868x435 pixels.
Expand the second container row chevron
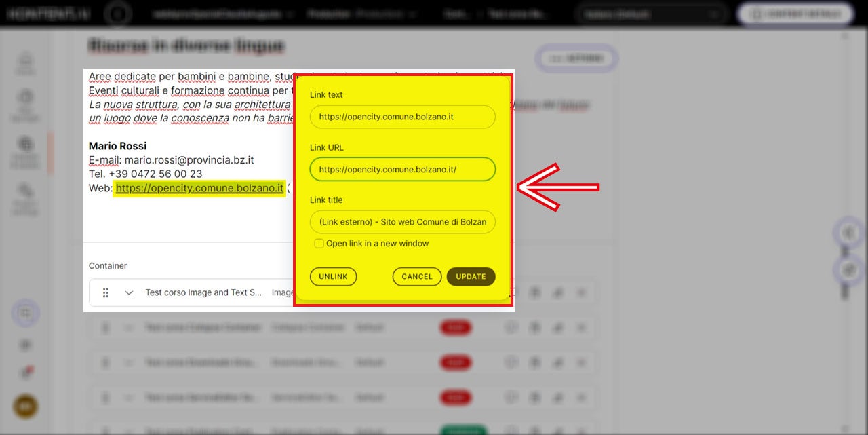pyautogui.click(x=129, y=328)
